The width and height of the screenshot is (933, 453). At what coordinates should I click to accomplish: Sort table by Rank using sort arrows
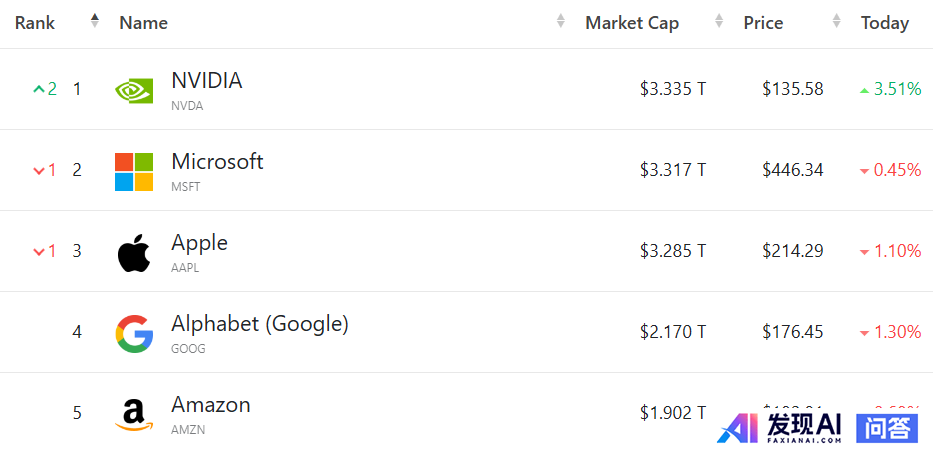95,21
